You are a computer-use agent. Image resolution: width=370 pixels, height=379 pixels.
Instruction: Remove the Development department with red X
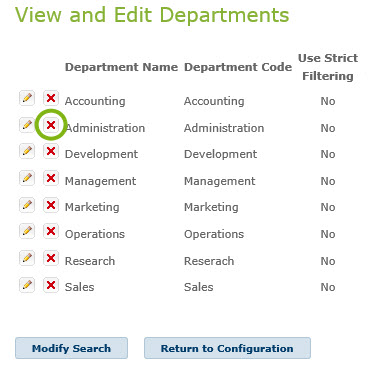pos(51,151)
